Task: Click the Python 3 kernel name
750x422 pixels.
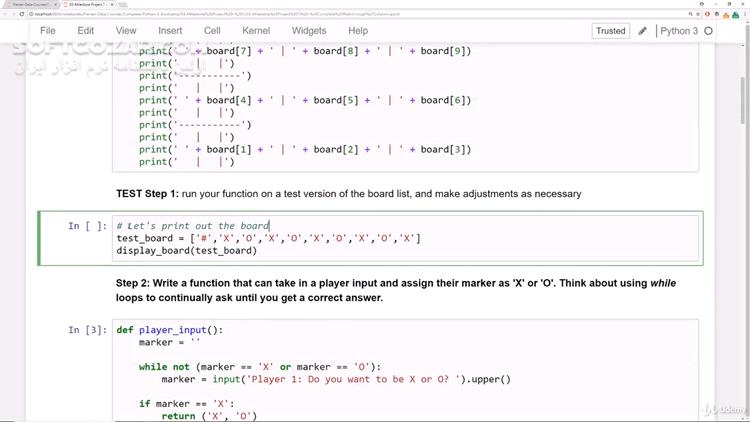Action: coord(679,31)
